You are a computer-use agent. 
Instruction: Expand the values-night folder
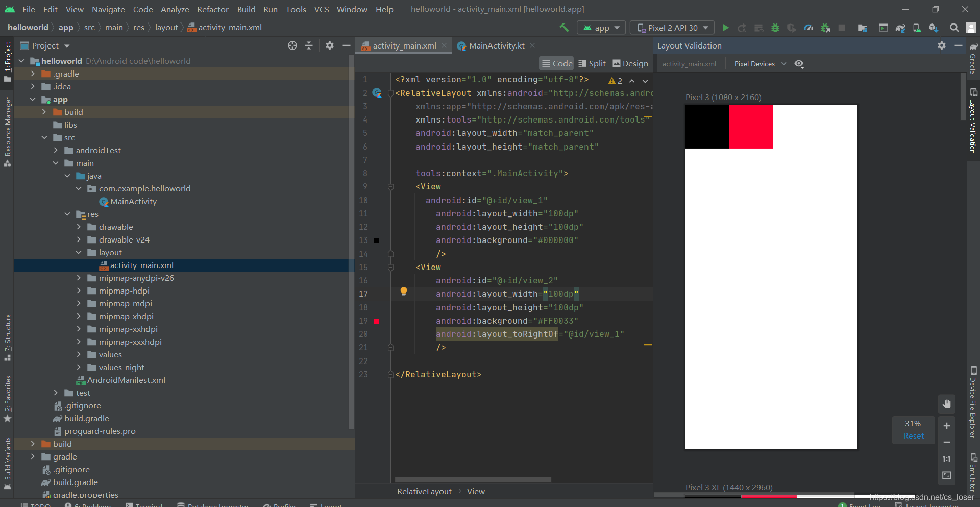tap(79, 367)
